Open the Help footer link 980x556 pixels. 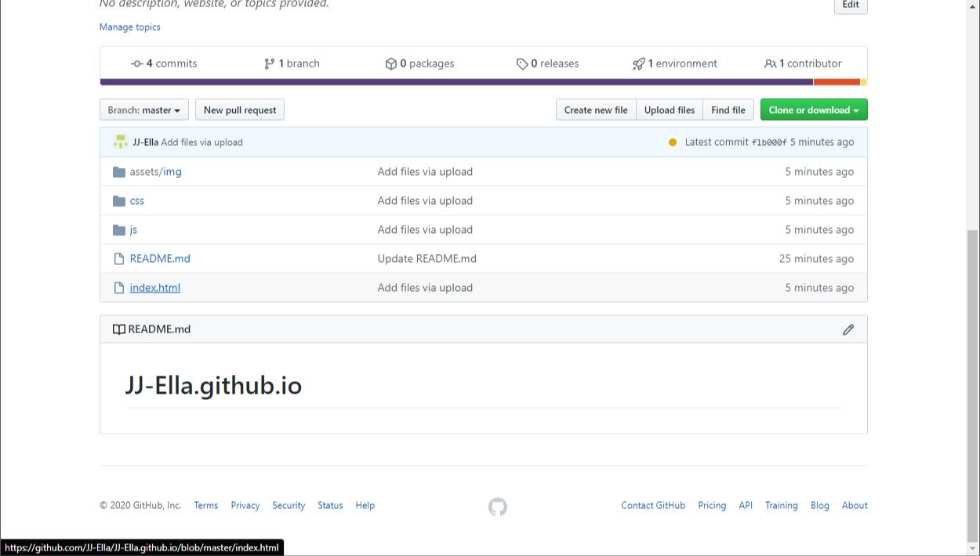(x=365, y=506)
